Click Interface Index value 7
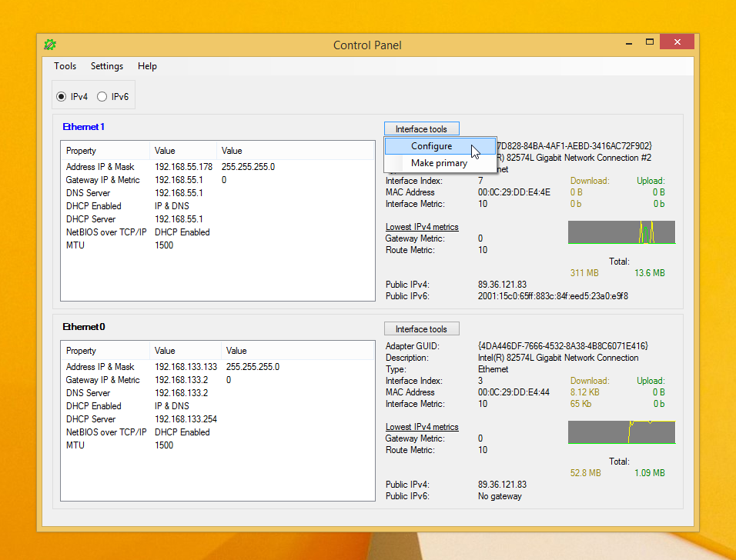Viewport: 736px width, 560px height. point(480,181)
